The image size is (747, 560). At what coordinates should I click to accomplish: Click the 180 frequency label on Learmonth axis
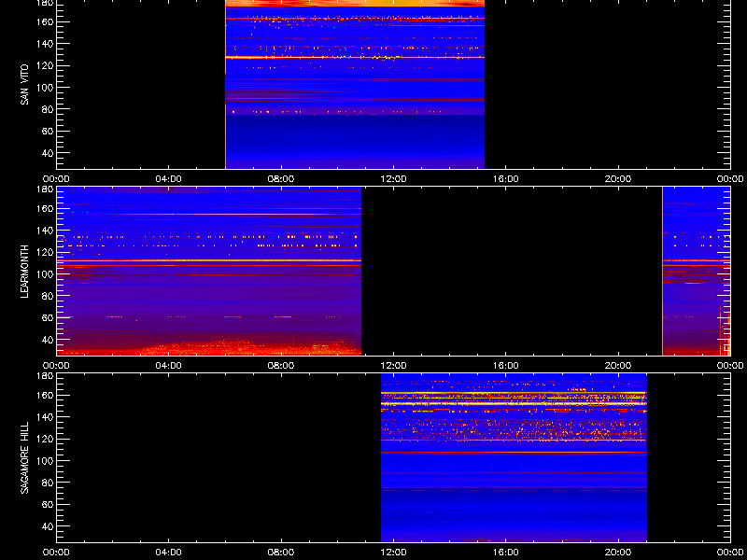coord(44,189)
